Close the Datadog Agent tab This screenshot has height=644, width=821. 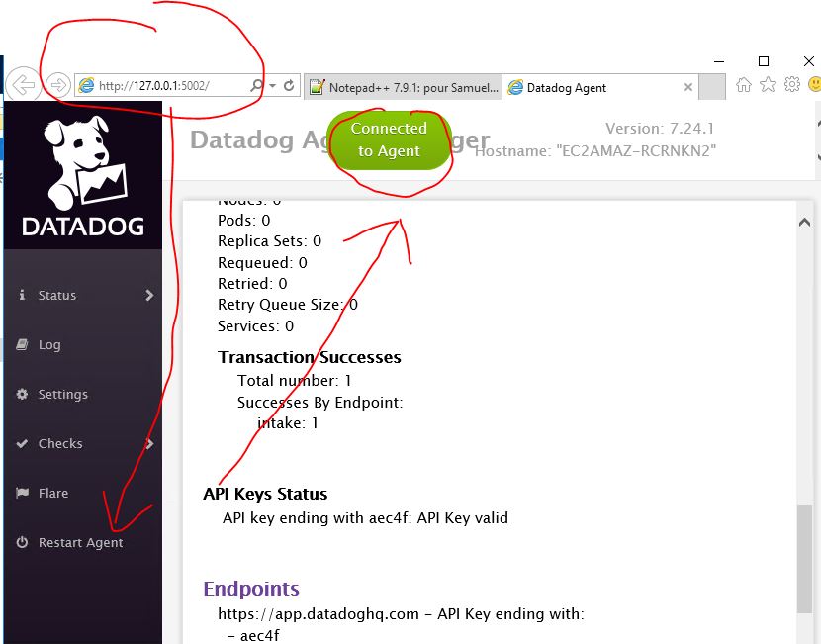[x=688, y=87]
